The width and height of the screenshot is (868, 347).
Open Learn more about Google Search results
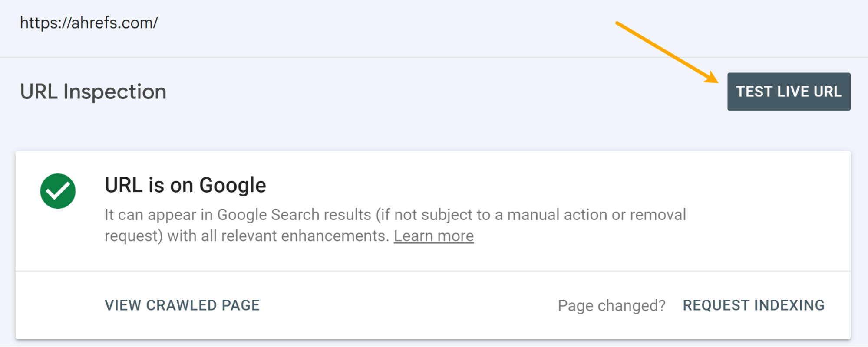[434, 236]
